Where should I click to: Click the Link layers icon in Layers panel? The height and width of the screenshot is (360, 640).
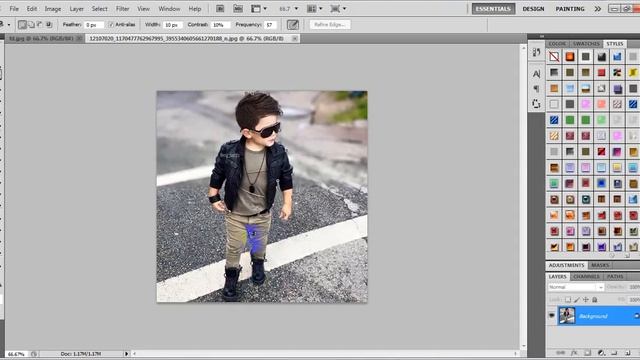point(560,353)
